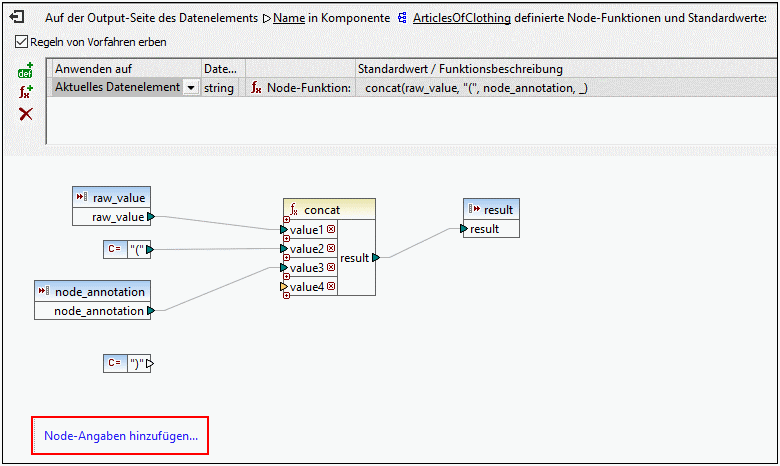Click the red X delete rule icon
The width and height of the screenshot is (780, 466).
[x=26, y=114]
